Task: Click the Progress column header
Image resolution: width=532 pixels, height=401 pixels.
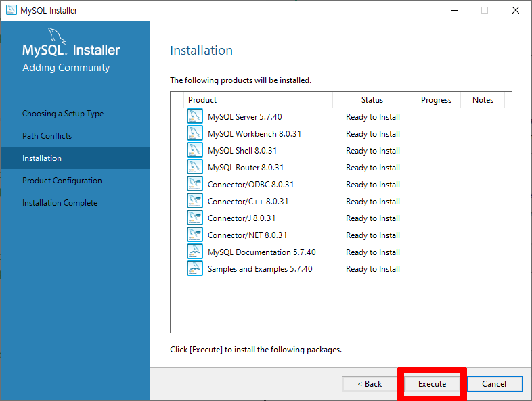Action: coord(436,100)
